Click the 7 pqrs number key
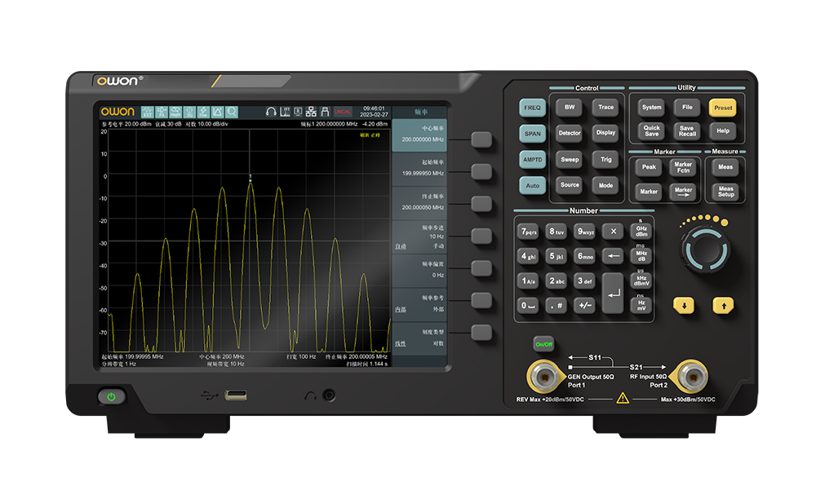 click(530, 232)
